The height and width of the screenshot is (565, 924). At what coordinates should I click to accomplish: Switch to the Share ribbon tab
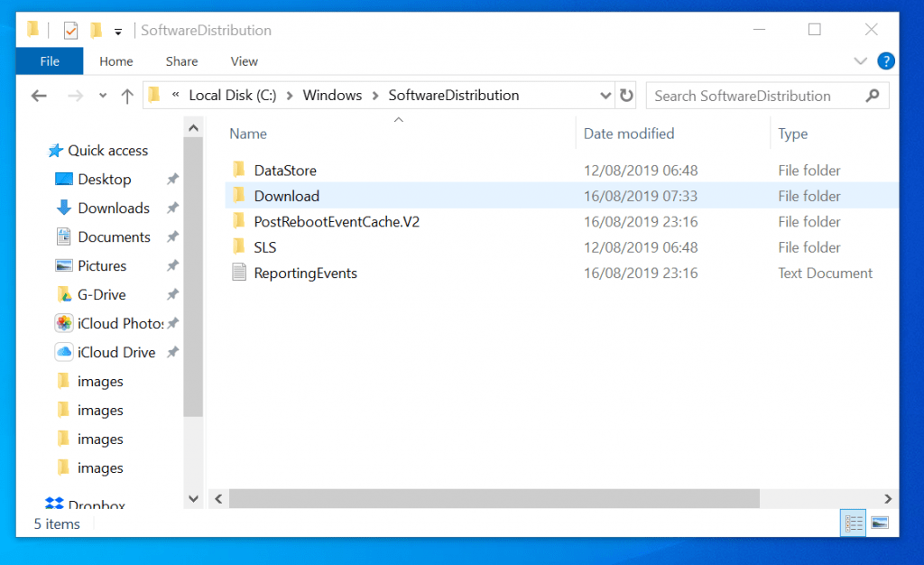[180, 60]
